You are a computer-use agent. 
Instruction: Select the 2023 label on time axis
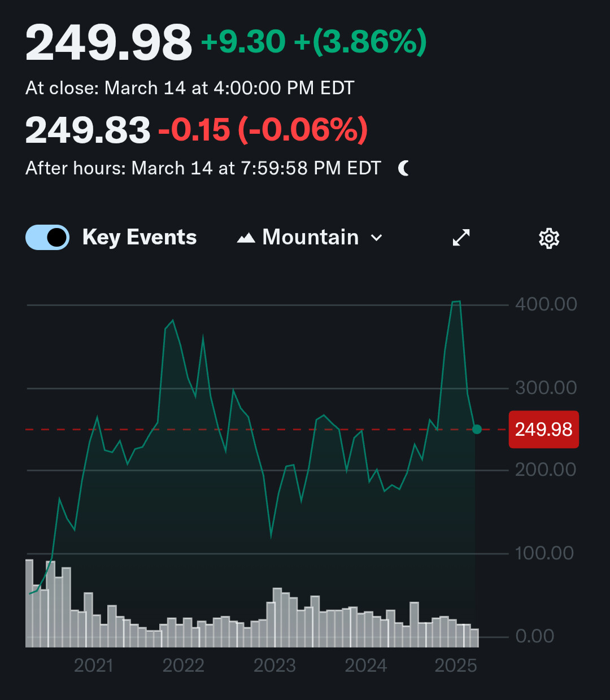[274, 666]
